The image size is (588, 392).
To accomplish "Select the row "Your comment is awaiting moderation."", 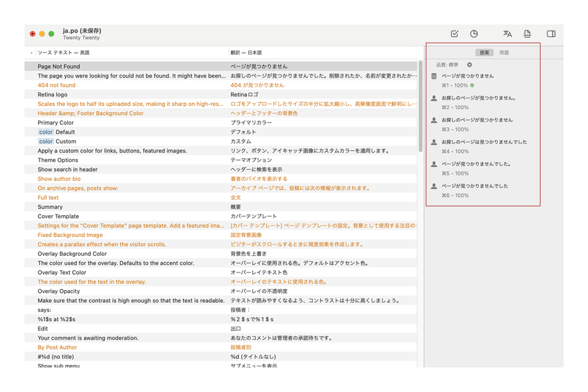I will [221, 338].
